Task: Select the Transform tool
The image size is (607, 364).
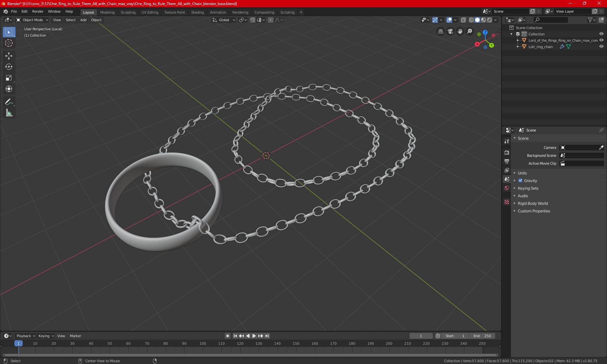Action: coord(9,89)
